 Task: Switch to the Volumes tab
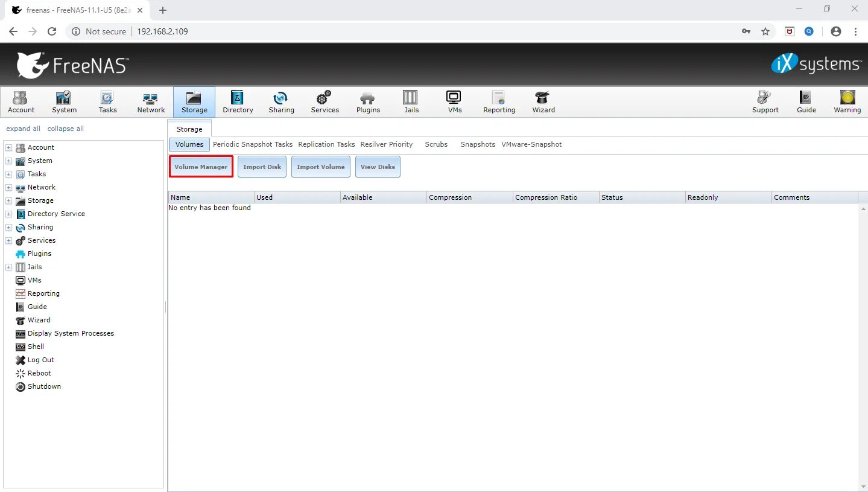pyautogui.click(x=189, y=144)
